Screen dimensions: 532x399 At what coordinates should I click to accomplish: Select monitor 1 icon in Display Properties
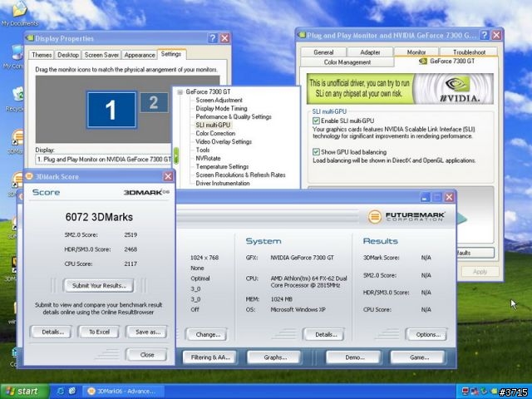111,110
